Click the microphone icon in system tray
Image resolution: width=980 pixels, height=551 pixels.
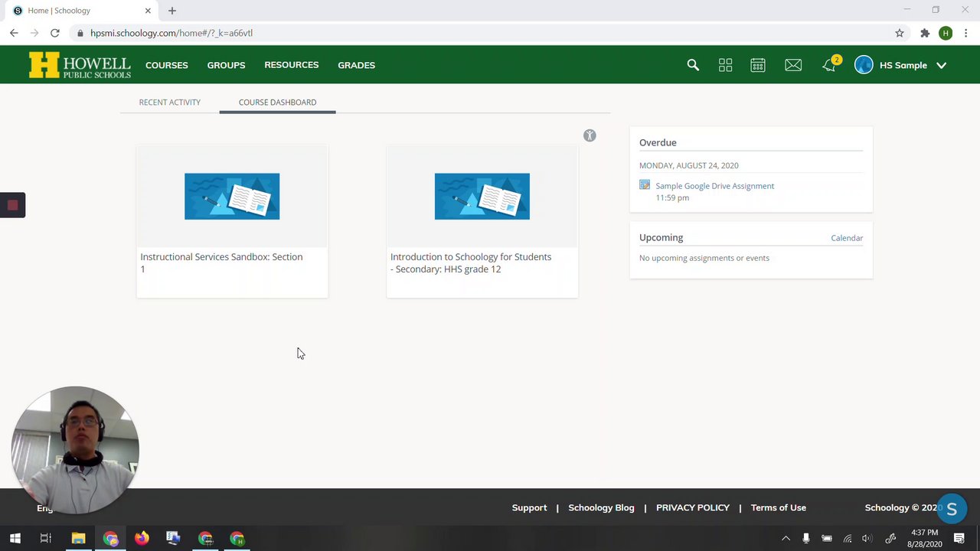click(806, 539)
